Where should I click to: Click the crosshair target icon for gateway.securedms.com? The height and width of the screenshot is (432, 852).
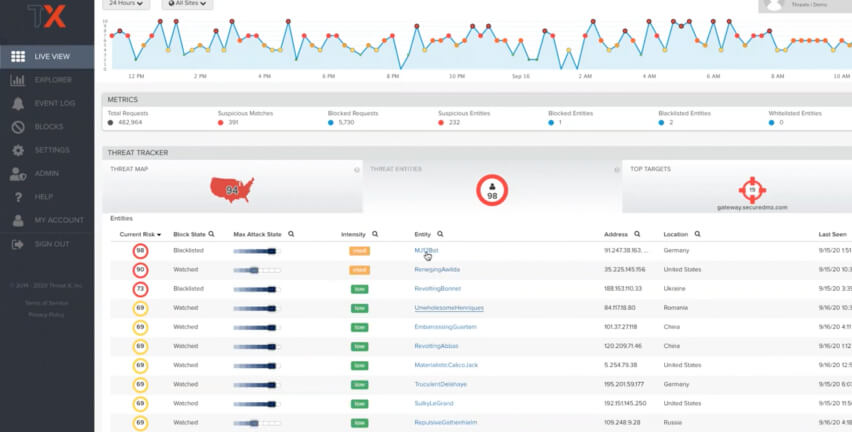(752, 190)
